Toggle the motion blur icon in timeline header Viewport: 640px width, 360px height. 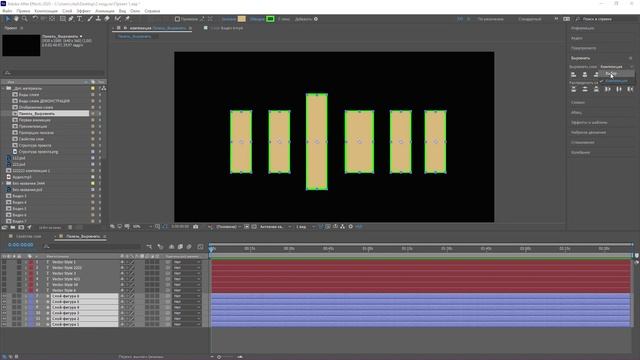click(x=189, y=247)
